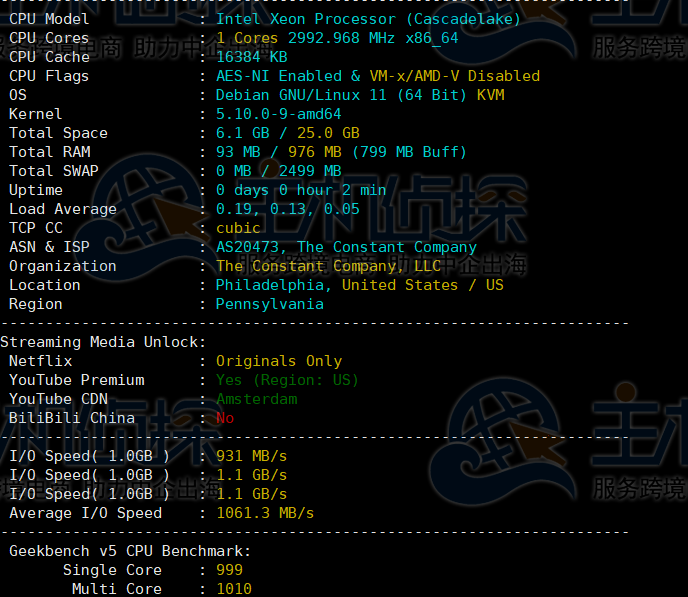This screenshot has height=597, width=688.
Task: Select the load average '0.19, 0.13, 0.05'
Action: click(288, 209)
